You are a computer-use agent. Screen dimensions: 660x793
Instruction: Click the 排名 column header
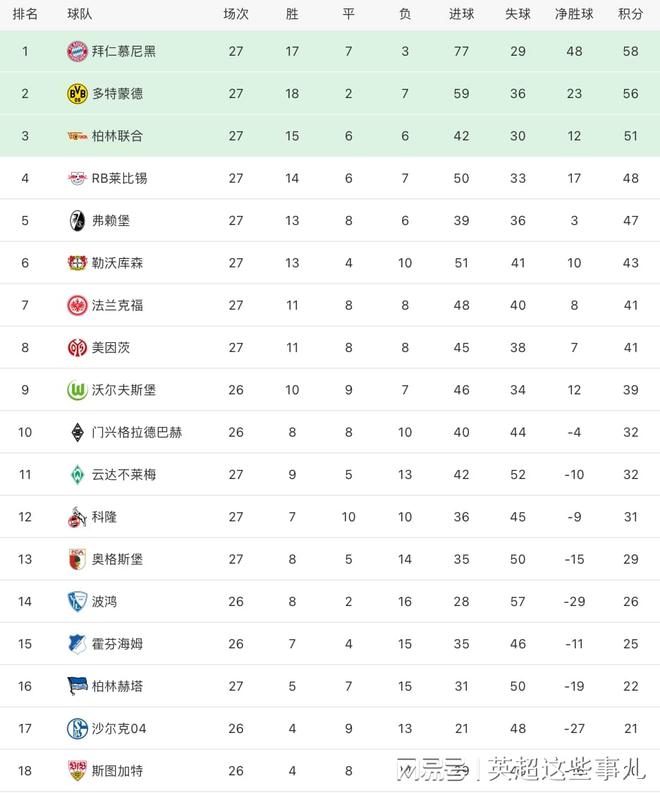tap(26, 14)
